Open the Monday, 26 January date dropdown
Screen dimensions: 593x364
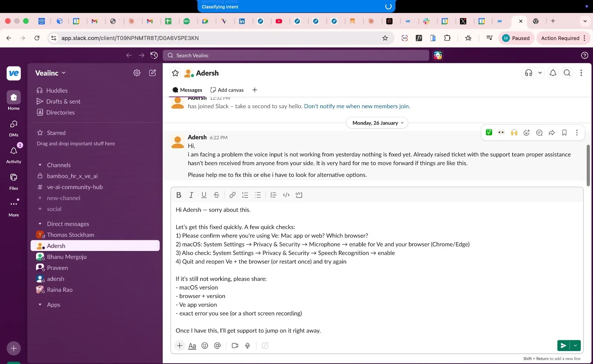377,123
